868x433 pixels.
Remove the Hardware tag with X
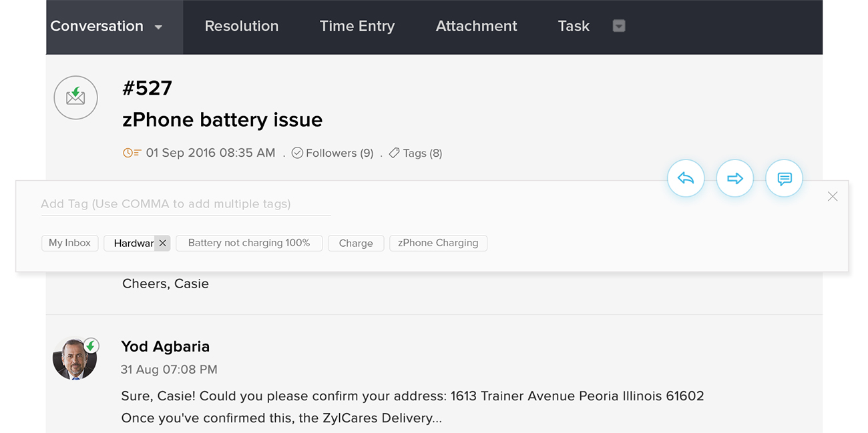coord(162,243)
